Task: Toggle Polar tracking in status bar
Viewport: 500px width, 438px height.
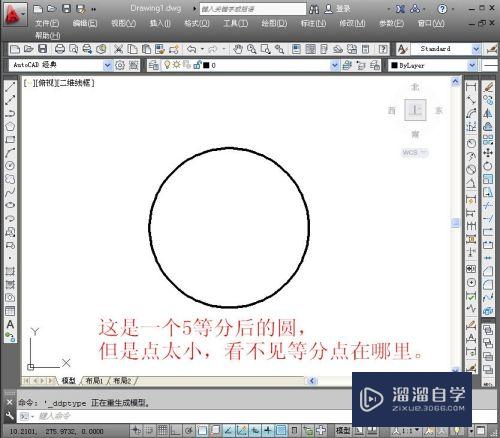Action: click(189, 430)
